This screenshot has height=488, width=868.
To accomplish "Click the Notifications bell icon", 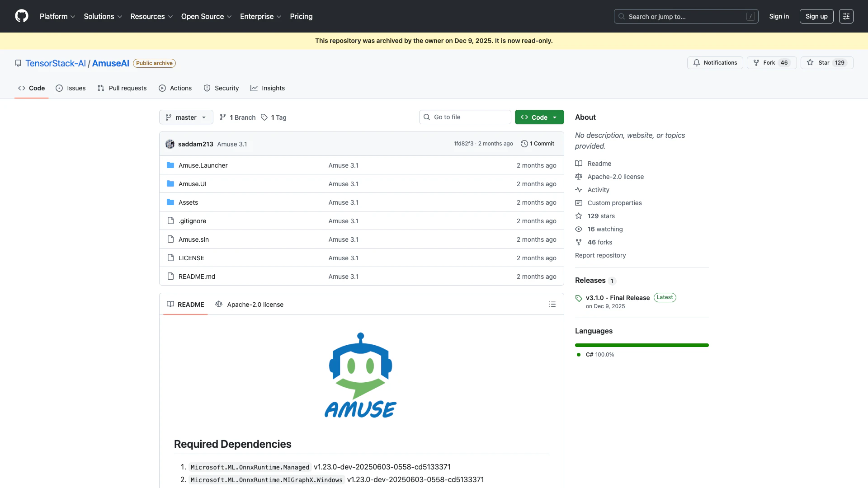I will [x=697, y=63].
